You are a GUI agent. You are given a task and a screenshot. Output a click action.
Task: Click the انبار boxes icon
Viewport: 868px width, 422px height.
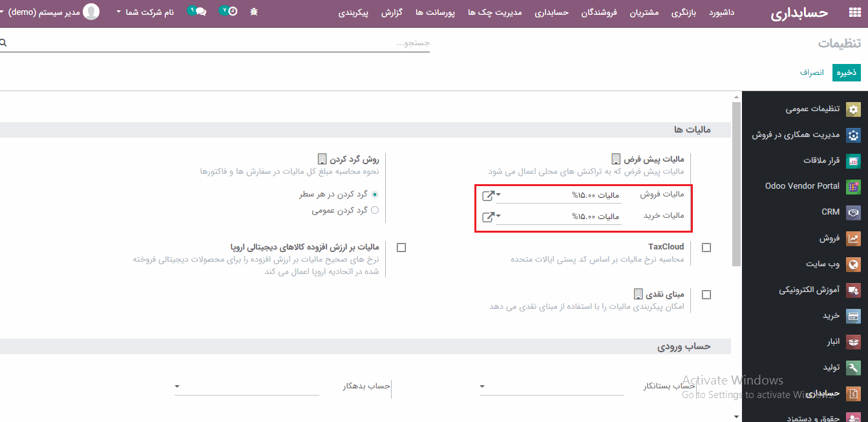(x=854, y=342)
